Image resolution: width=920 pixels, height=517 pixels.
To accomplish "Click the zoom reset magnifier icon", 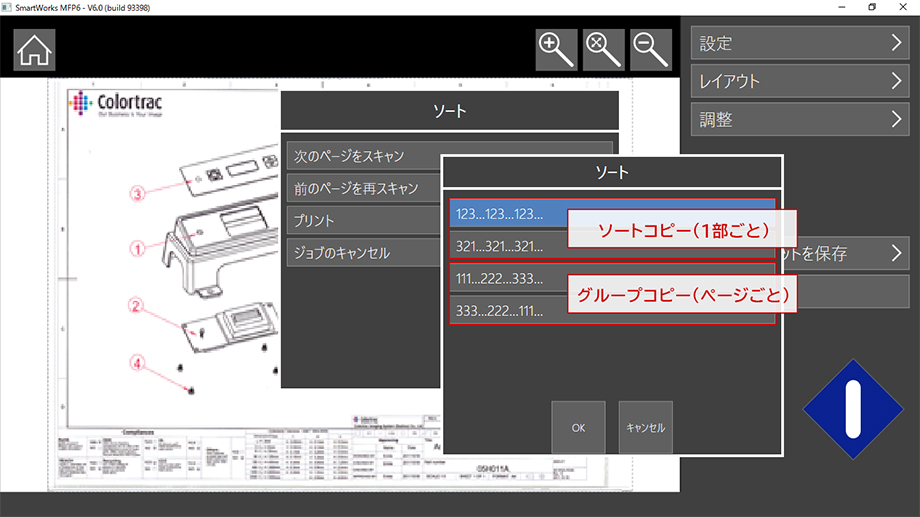I will point(604,50).
